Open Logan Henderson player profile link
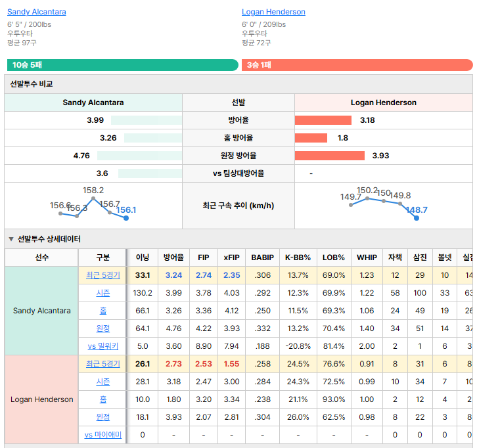The width and height of the screenshot is (477, 448). click(x=273, y=12)
